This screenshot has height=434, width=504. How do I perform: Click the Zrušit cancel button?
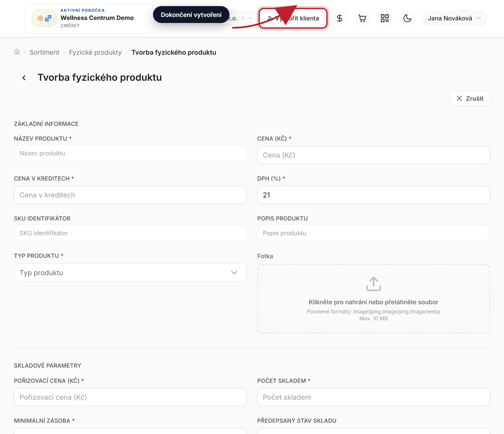click(x=469, y=99)
